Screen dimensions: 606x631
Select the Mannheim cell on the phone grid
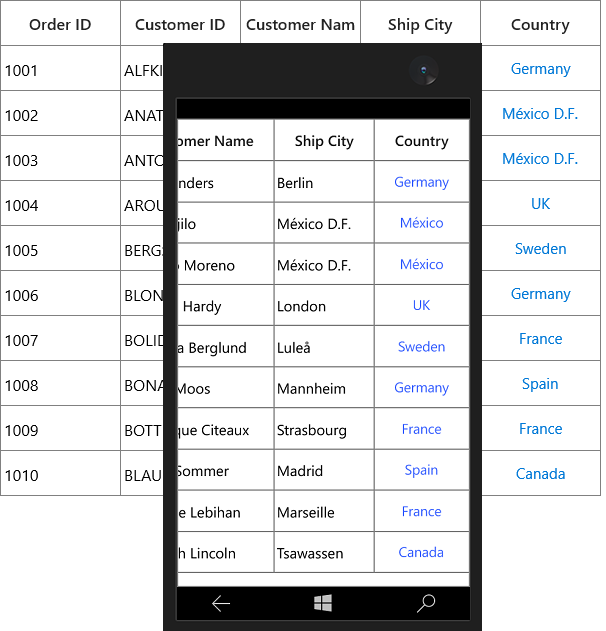point(324,388)
